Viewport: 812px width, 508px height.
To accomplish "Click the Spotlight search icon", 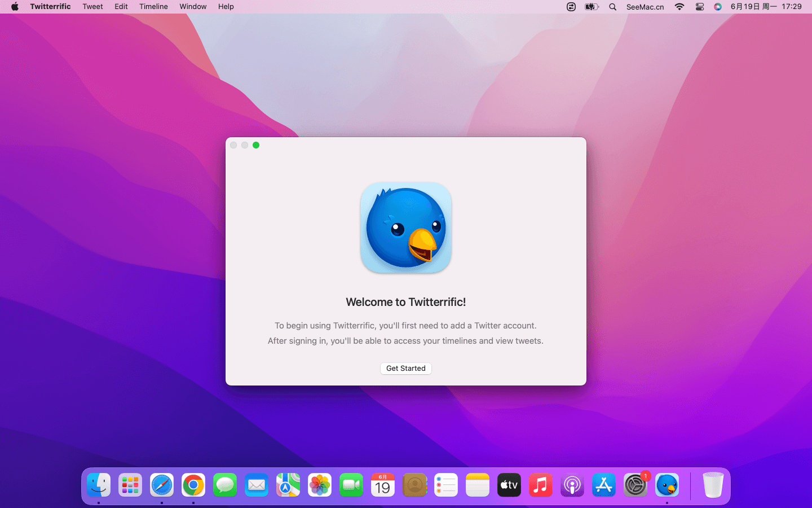I will (x=613, y=7).
